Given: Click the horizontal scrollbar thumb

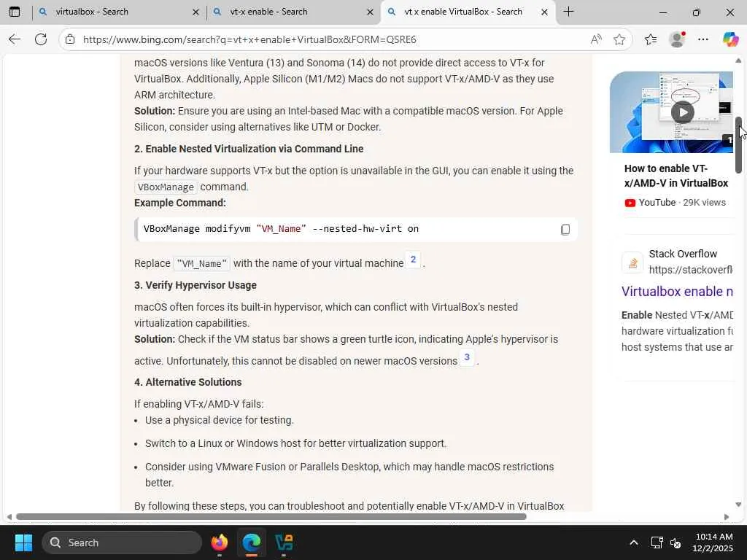Looking at the screenshot, I should point(271,517).
